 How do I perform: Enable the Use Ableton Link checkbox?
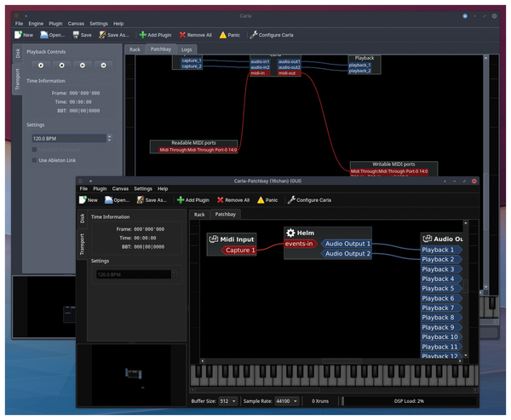[x=34, y=160]
